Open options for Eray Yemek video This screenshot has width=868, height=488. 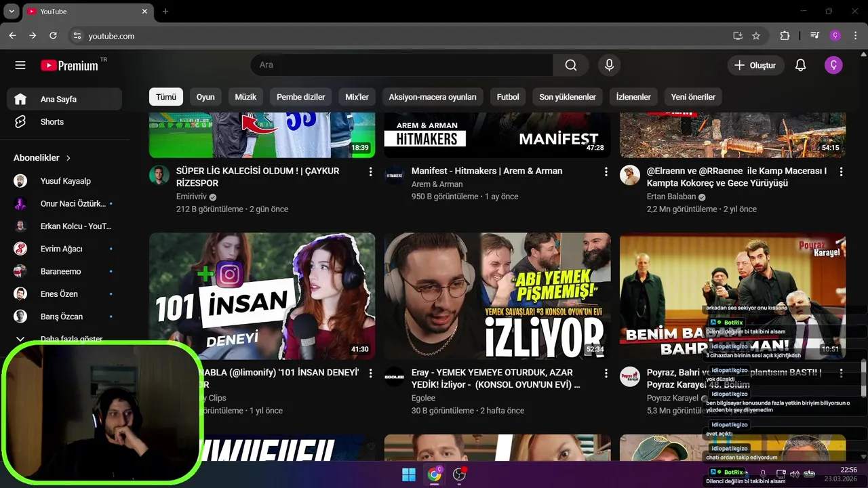606,373
